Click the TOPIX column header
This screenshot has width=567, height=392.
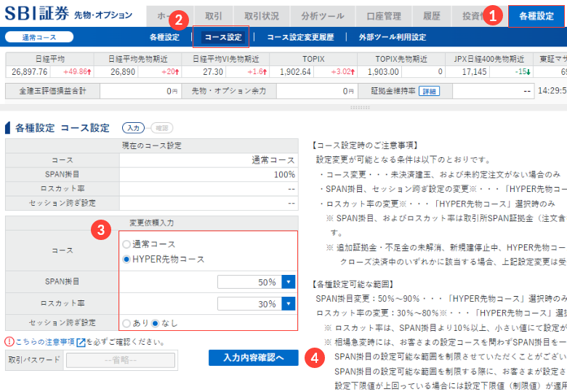(313, 59)
